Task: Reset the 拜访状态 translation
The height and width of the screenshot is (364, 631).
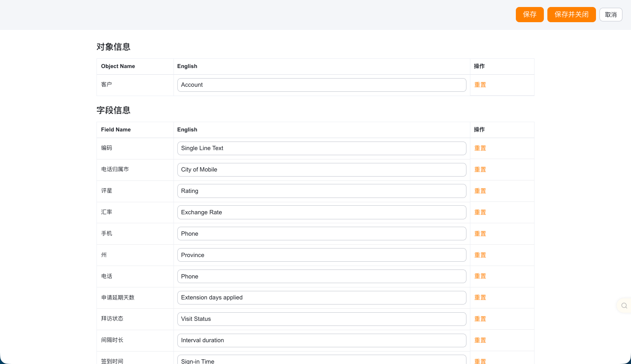Action: [x=480, y=319]
